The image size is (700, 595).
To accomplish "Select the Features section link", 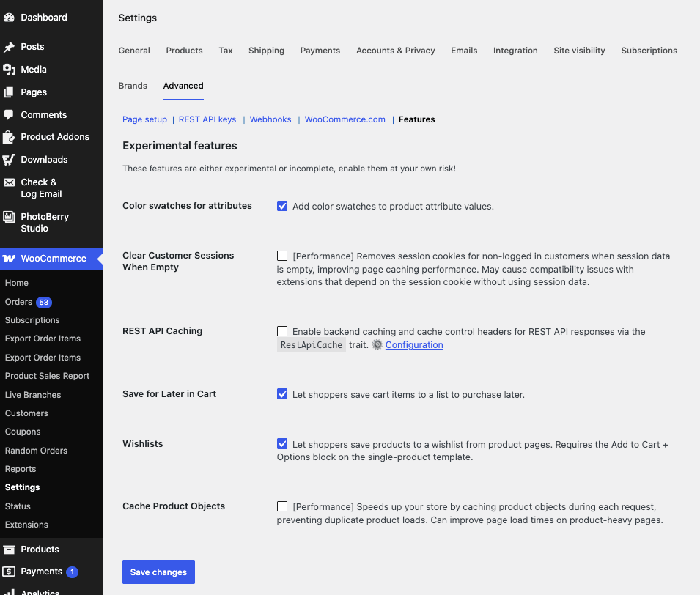I will [416, 119].
